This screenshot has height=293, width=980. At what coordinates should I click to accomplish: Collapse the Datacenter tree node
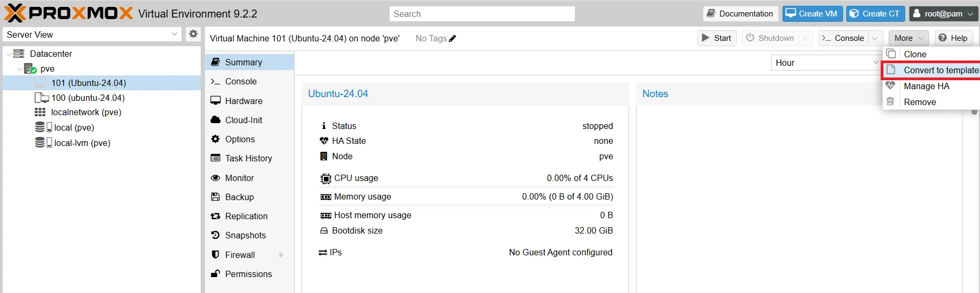[8, 54]
